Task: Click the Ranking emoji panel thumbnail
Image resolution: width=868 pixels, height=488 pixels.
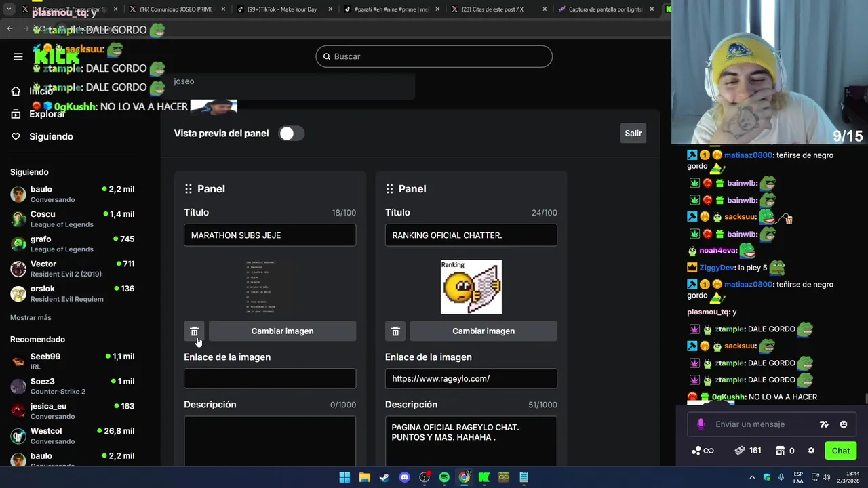Action: point(471,287)
